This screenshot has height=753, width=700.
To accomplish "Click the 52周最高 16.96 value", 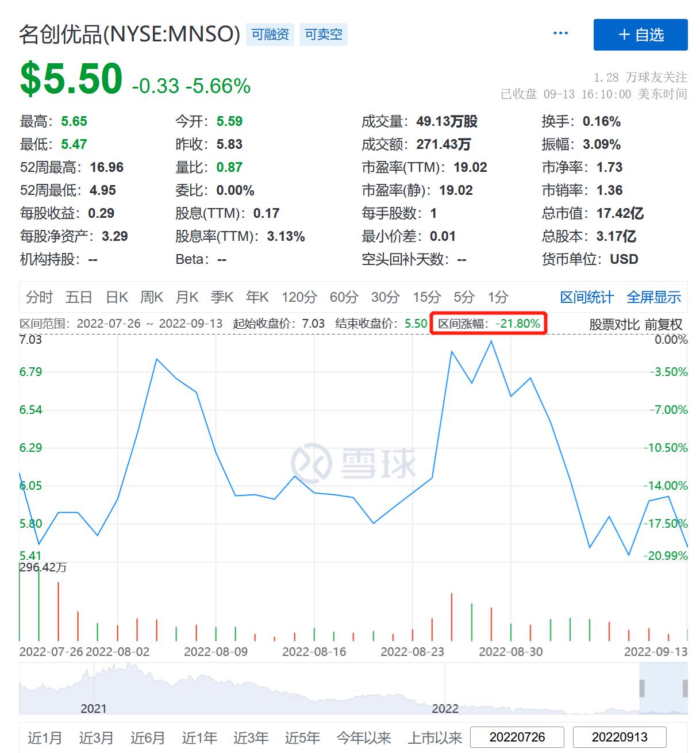I will (107, 167).
